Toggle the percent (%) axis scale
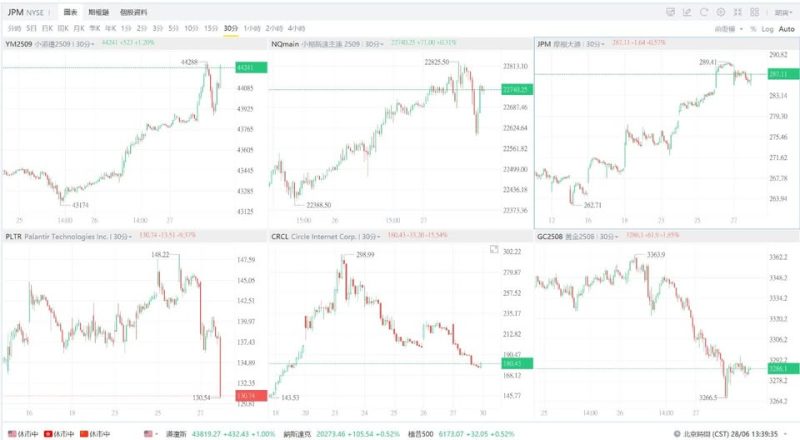The height and width of the screenshot is (440, 800). click(x=752, y=29)
